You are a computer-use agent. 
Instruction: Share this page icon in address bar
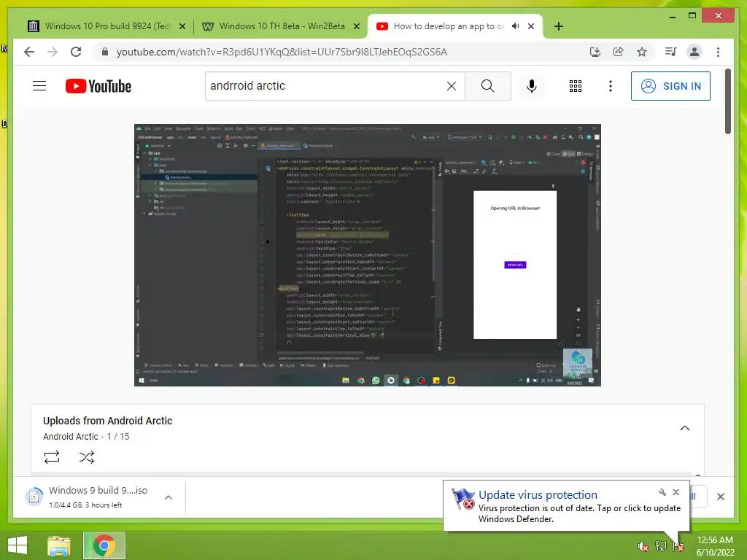point(619,52)
